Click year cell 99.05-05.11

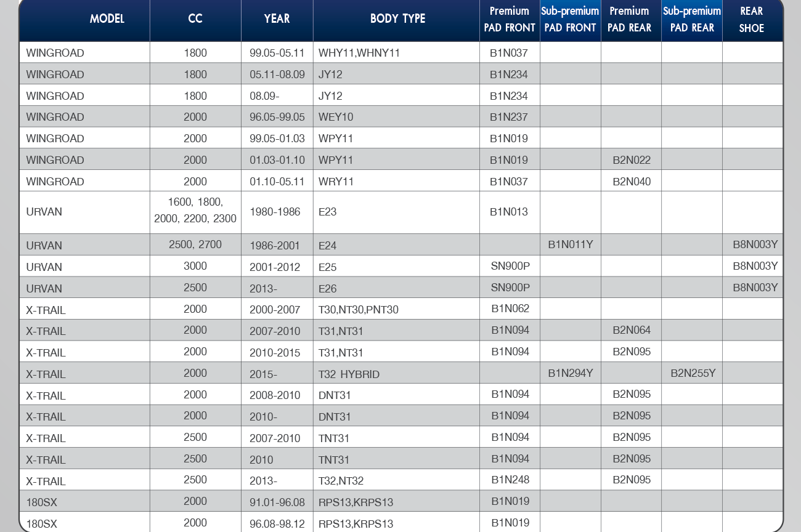(277, 53)
